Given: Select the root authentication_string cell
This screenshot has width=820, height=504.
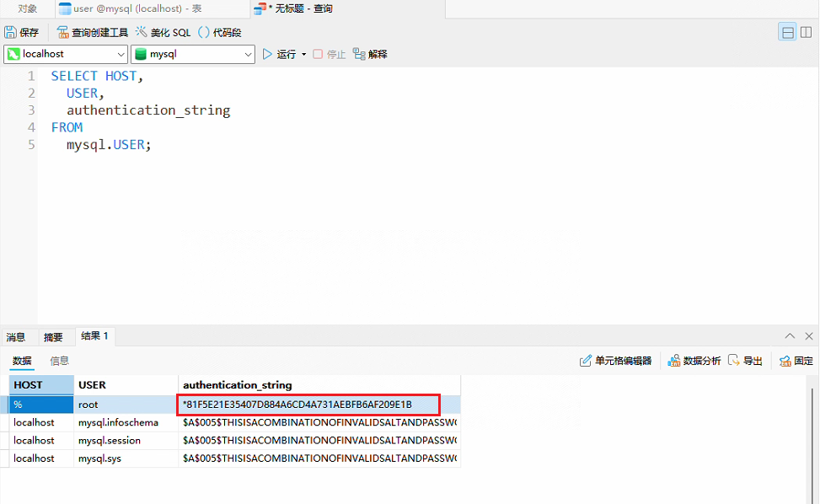Looking at the screenshot, I should (308, 405).
